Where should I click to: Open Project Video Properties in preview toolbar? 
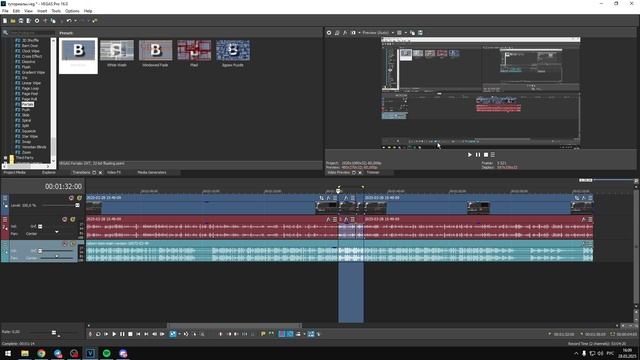coord(329,33)
